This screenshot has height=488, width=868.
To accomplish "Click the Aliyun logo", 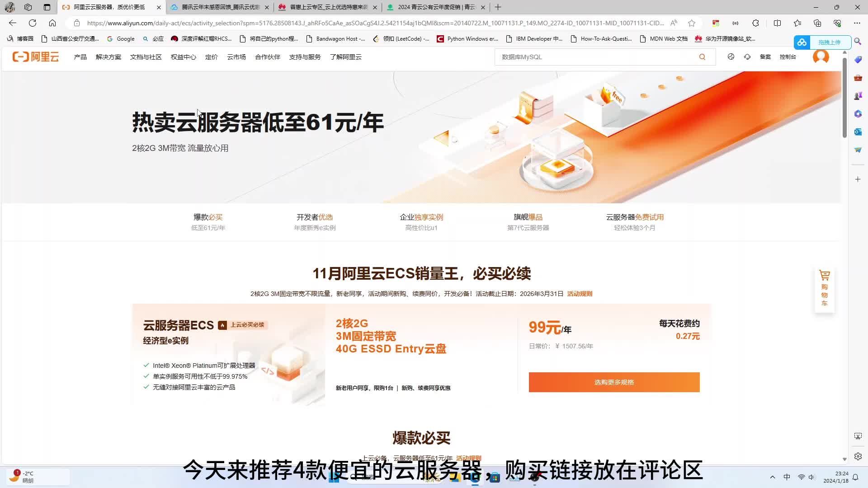I will (36, 57).
